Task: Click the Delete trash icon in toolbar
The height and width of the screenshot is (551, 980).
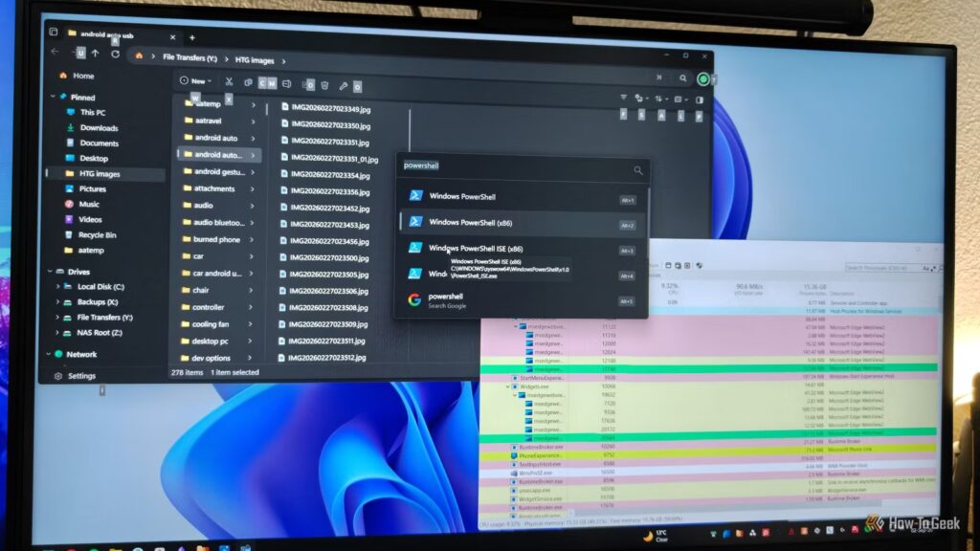Action: point(325,85)
